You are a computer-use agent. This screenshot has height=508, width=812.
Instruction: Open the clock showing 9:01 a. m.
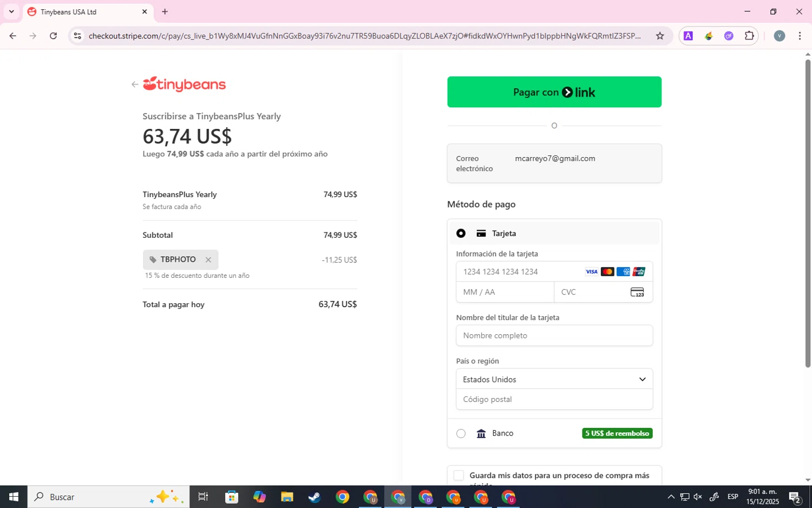[763, 497]
